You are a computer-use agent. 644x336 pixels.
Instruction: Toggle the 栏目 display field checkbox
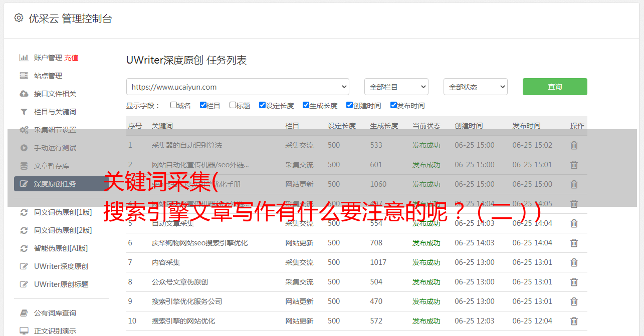tap(203, 105)
